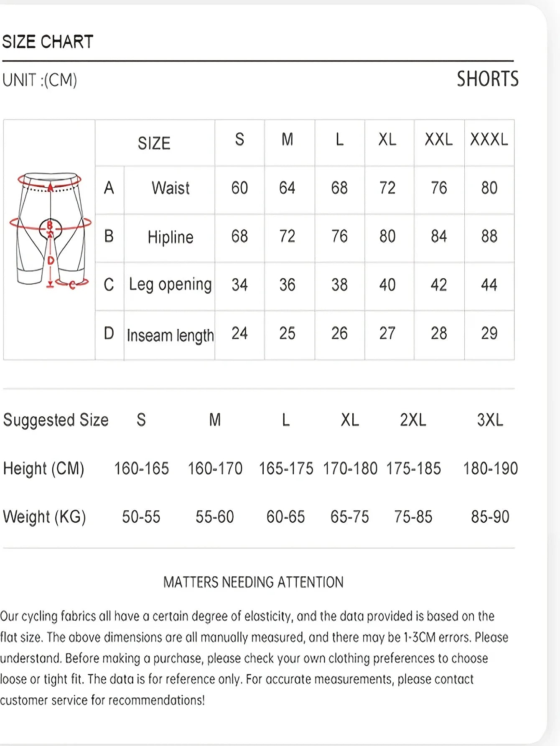Click the Hipline row label
The image size is (560, 746).
point(171,237)
